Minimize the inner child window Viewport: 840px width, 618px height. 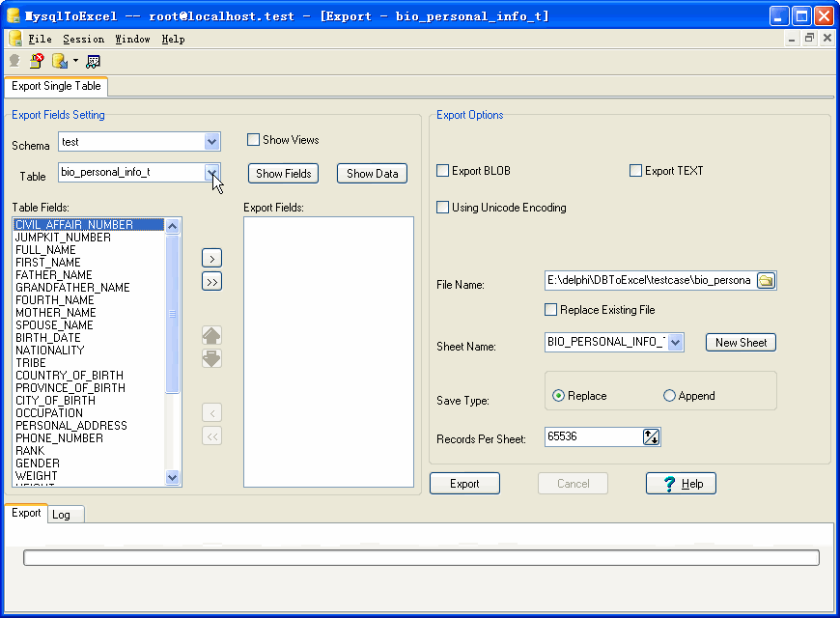point(792,38)
